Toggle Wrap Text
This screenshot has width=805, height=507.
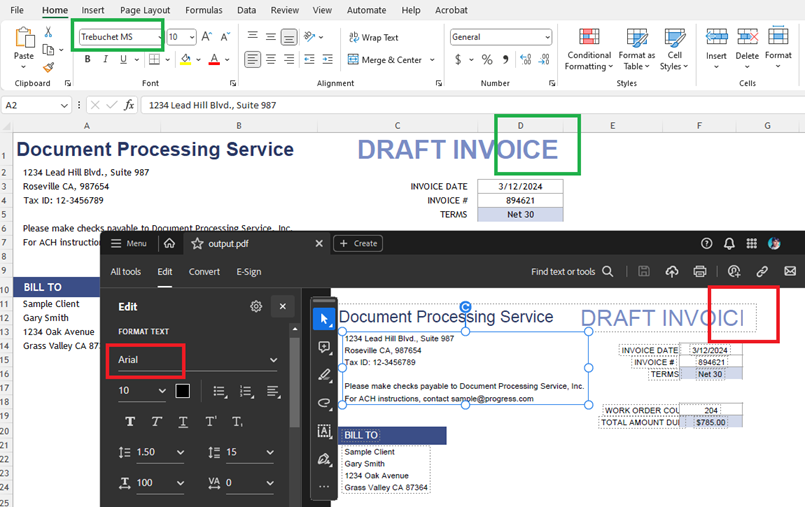pos(373,37)
